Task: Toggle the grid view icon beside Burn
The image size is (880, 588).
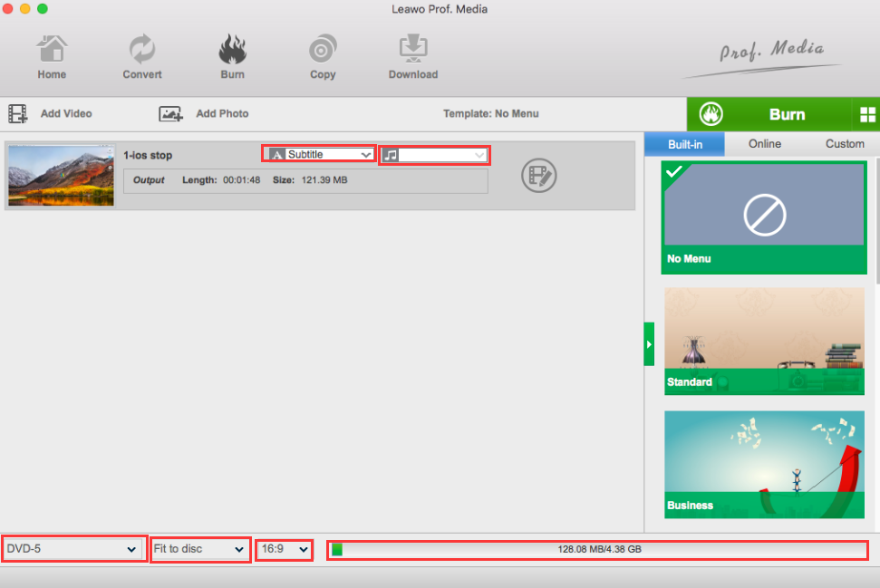Action: click(867, 114)
